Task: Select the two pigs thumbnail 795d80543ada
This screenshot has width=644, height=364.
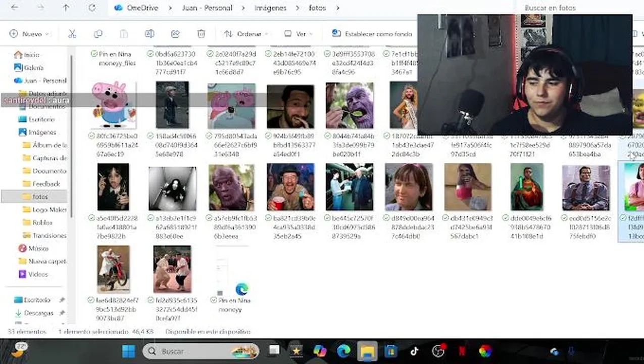Action: (231, 105)
